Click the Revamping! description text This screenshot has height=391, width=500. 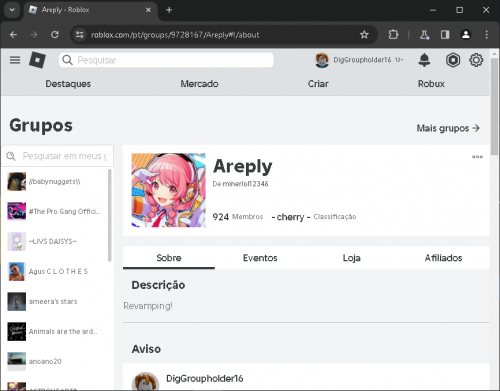(148, 306)
